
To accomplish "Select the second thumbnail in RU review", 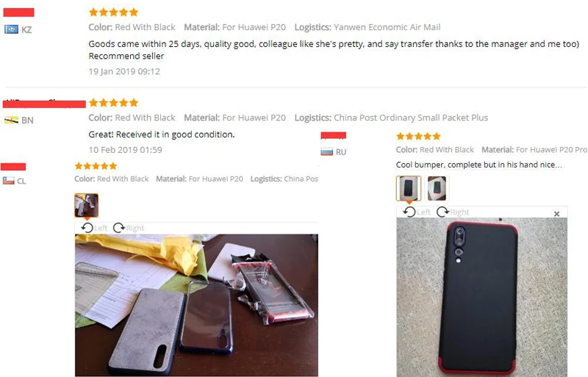I will click(x=437, y=188).
